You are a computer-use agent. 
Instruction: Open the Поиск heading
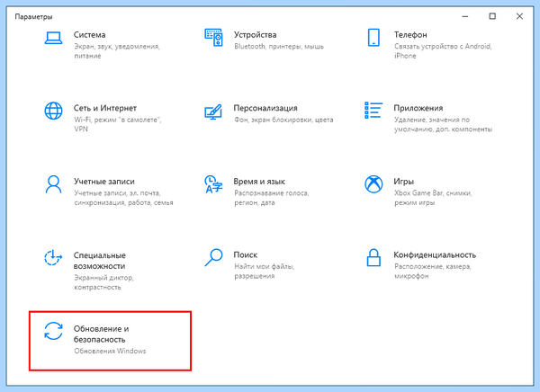246,255
